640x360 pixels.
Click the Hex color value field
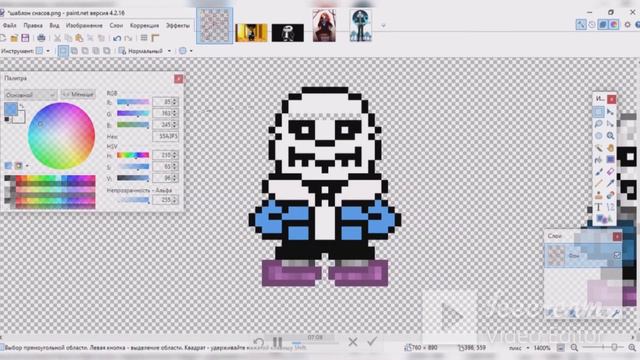pos(165,136)
